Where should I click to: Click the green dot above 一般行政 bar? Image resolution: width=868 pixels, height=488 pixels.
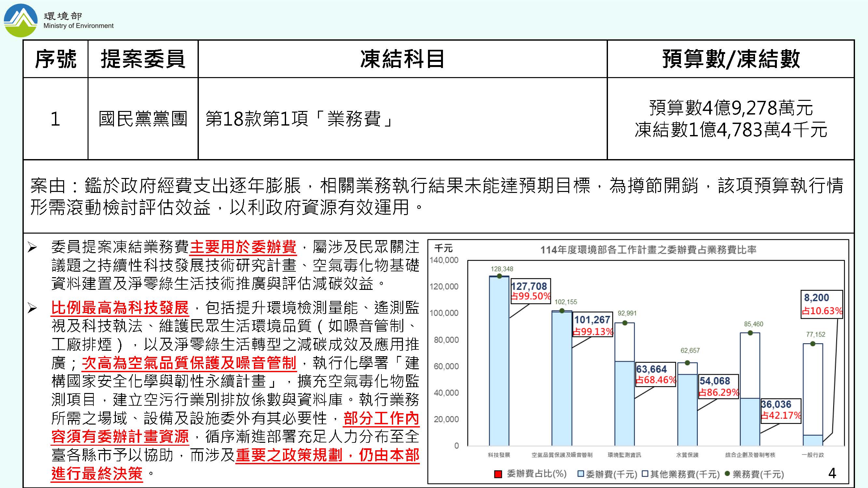tap(813, 344)
